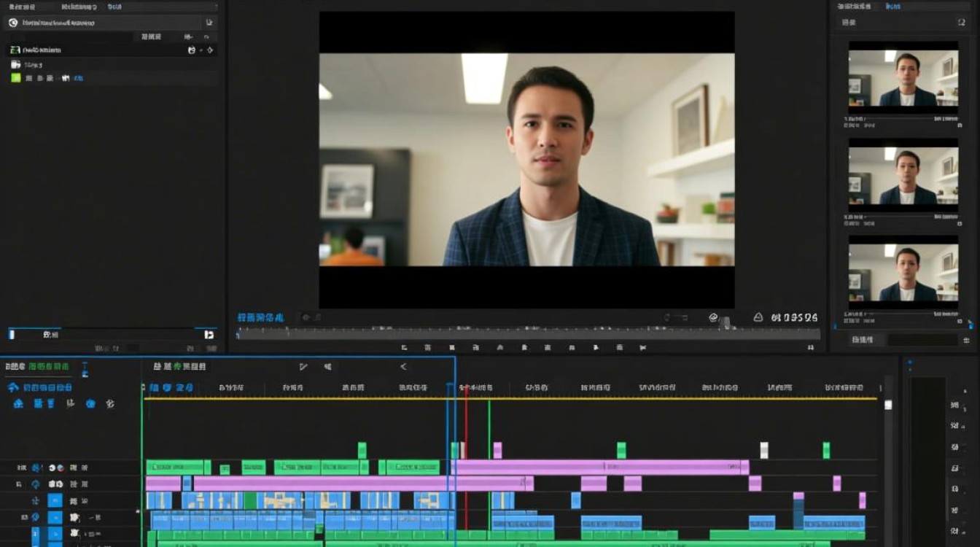Switch to the third blue tab in top-left panel
The width and height of the screenshot is (980, 547).
pos(114,6)
